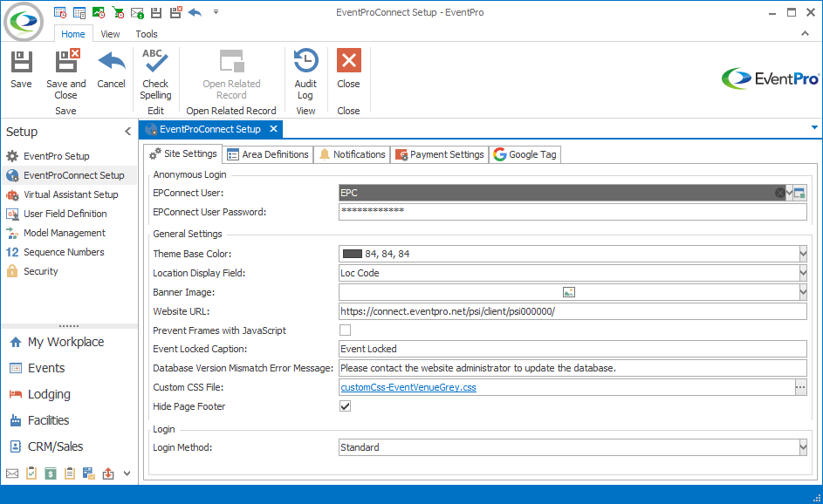
Task: Collapse the ribbon with the caret
Action: tap(805, 33)
